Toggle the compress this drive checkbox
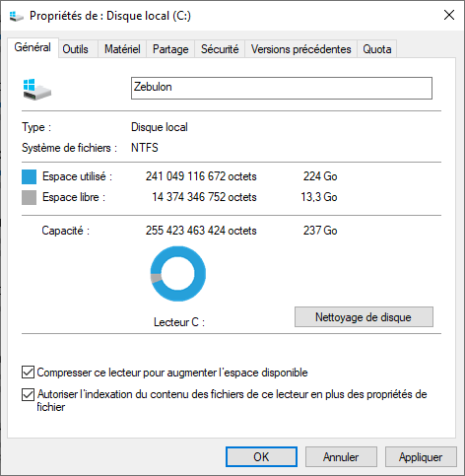Viewport: 465px width, 476px height. (x=28, y=373)
